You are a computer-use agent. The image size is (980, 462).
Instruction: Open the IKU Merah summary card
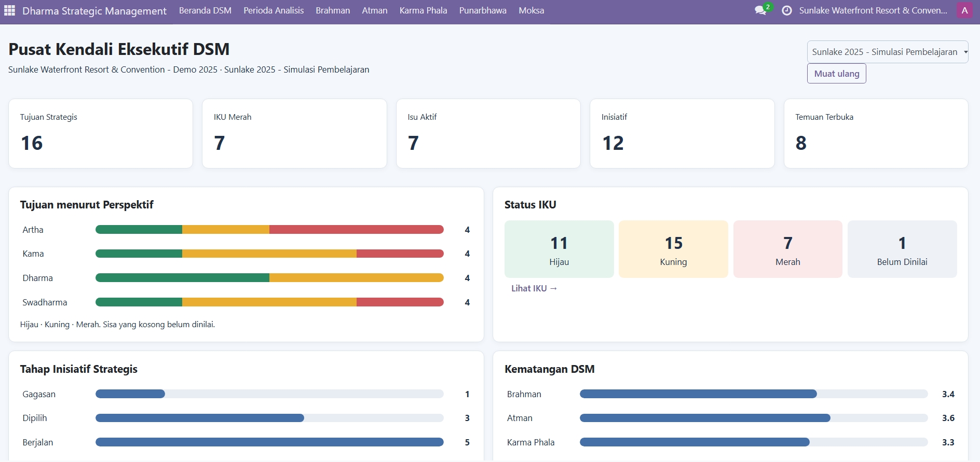tap(294, 133)
